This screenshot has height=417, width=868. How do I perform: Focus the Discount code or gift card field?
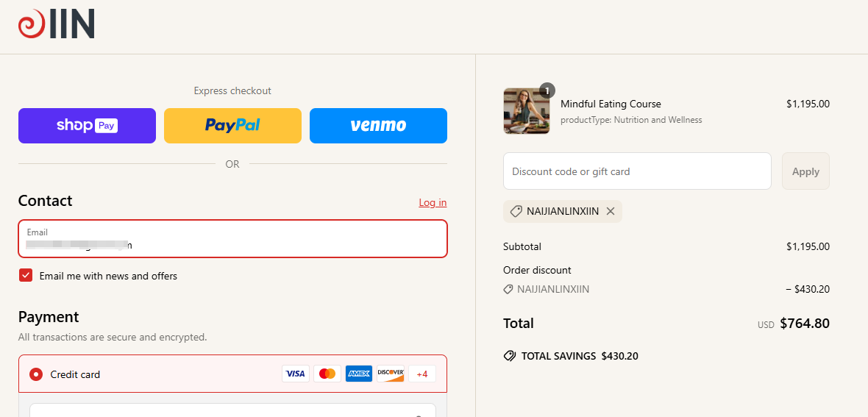637,171
